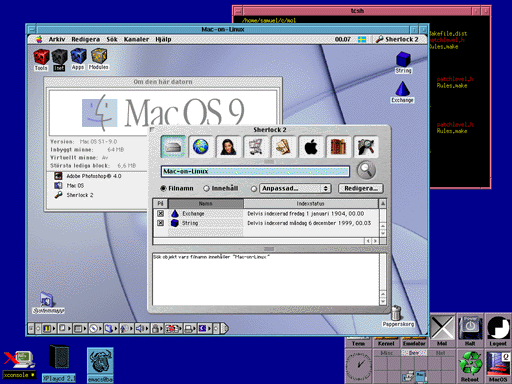512x384 pixels.
Task: Click the moon energy saver strip module
Action: 202,329
